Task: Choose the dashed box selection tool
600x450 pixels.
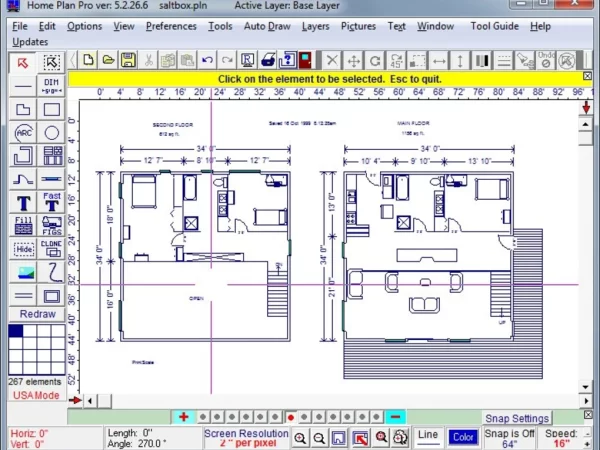Action: coord(51,63)
